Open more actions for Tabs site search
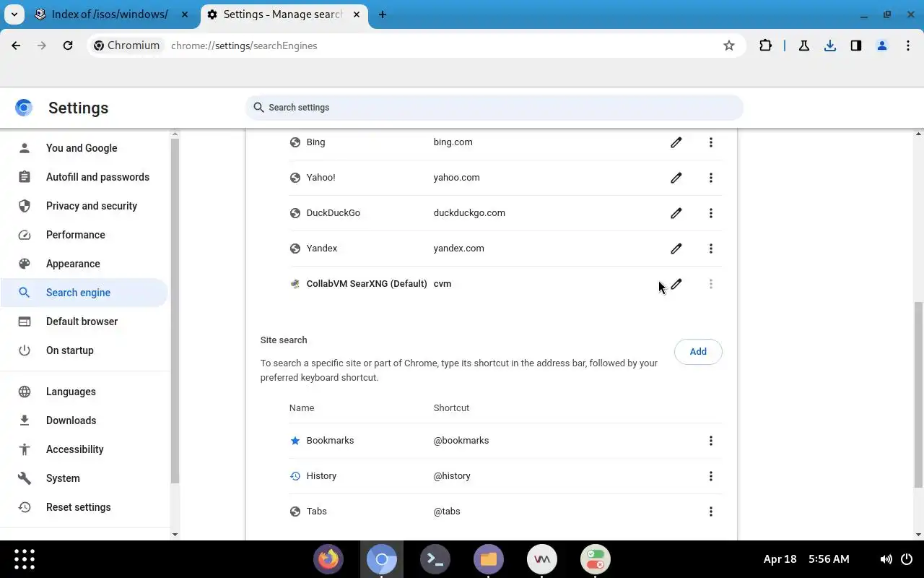 click(710, 512)
